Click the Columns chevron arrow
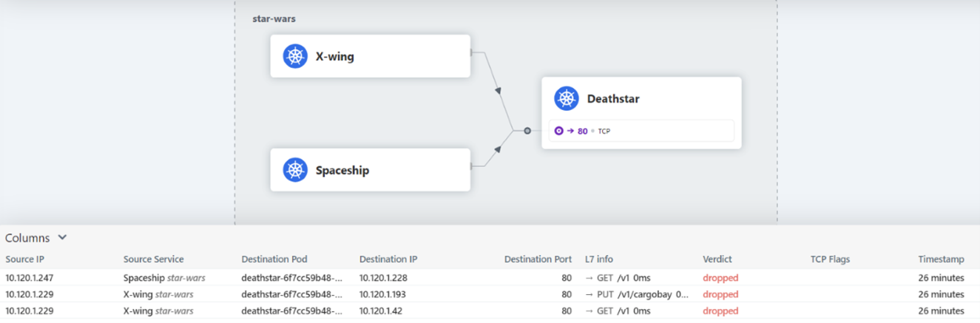 click(x=63, y=237)
